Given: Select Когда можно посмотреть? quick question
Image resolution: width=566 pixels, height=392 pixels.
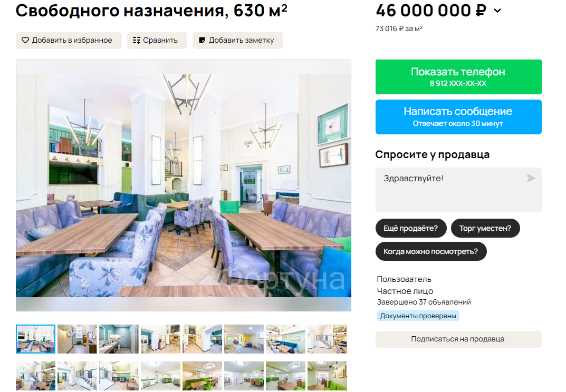Looking at the screenshot, I should point(430,251).
